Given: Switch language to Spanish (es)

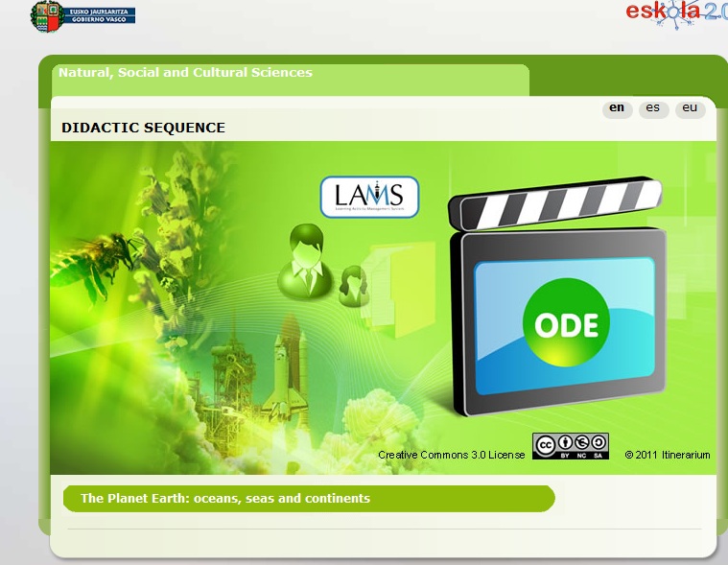Looking at the screenshot, I should click(x=653, y=108).
